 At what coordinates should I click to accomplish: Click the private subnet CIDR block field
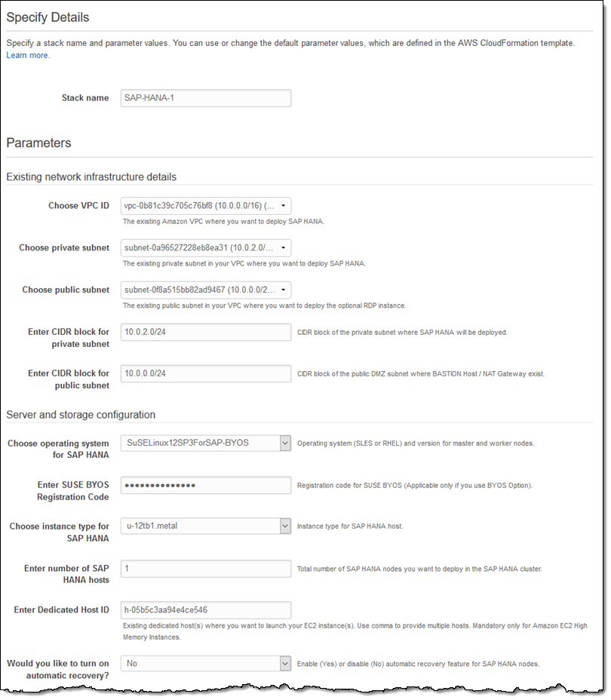click(205, 332)
